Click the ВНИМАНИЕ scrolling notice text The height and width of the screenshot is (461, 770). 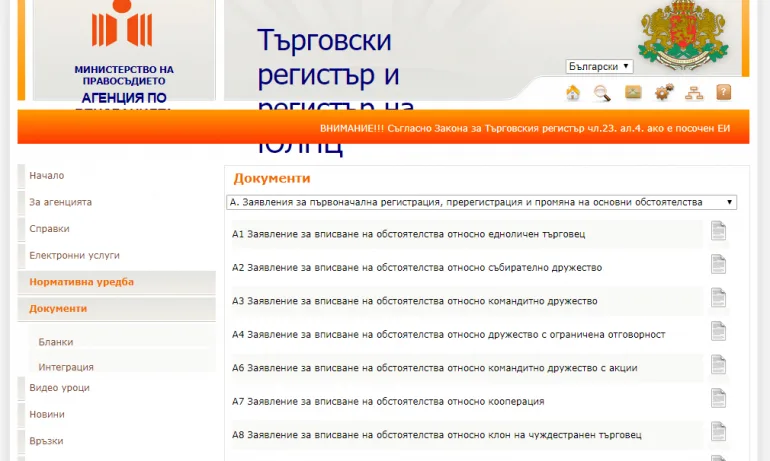point(525,128)
